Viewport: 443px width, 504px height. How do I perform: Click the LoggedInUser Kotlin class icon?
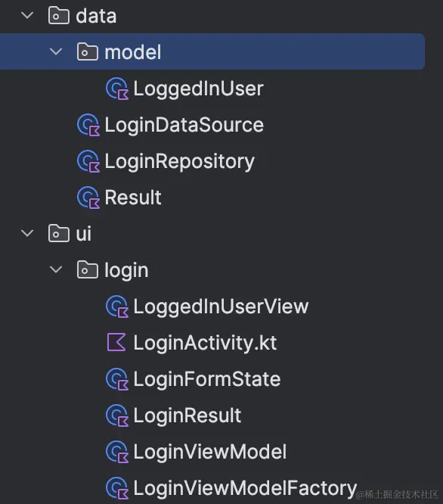[x=117, y=89]
